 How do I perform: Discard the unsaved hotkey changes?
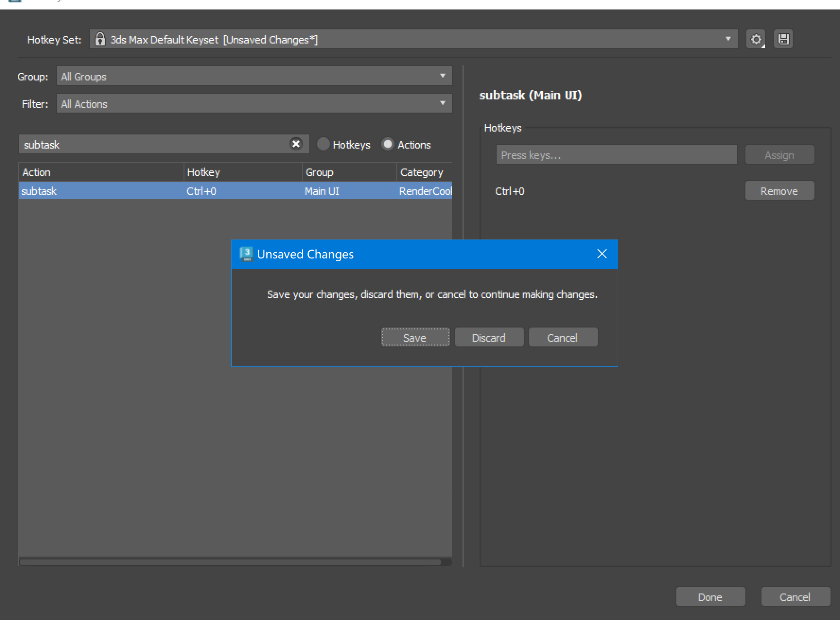[489, 337]
